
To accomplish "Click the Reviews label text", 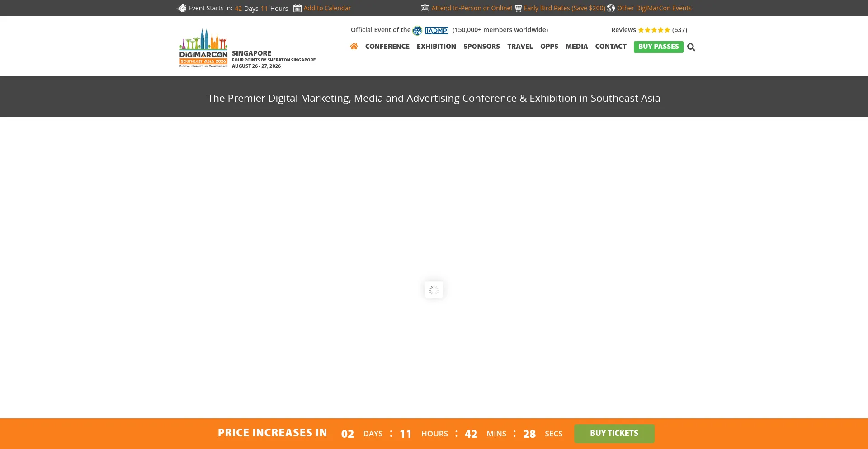I will (x=623, y=30).
